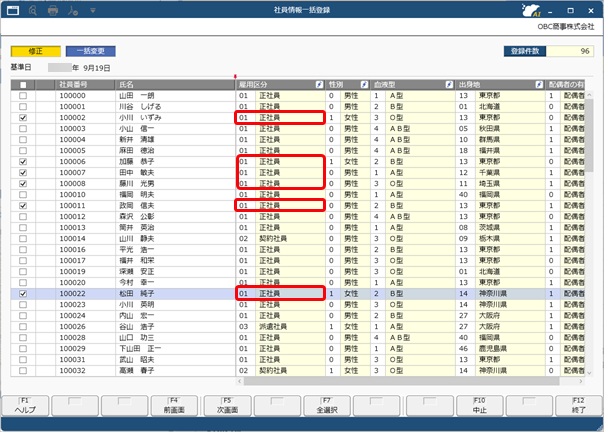This screenshot has height=432, width=604.
Task: Switch to the 一括変更 mode tab
Action: [x=91, y=51]
